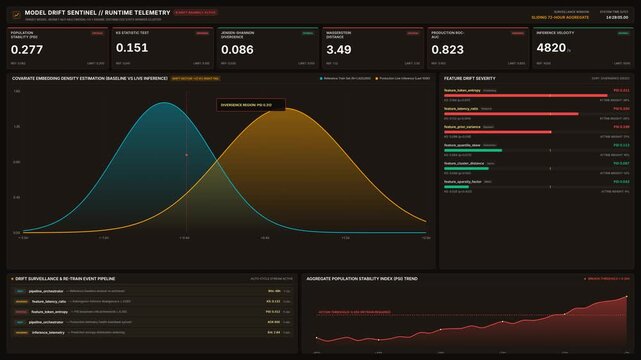Open the Sliding 72-Hour Aggregate window selector

(560, 18)
